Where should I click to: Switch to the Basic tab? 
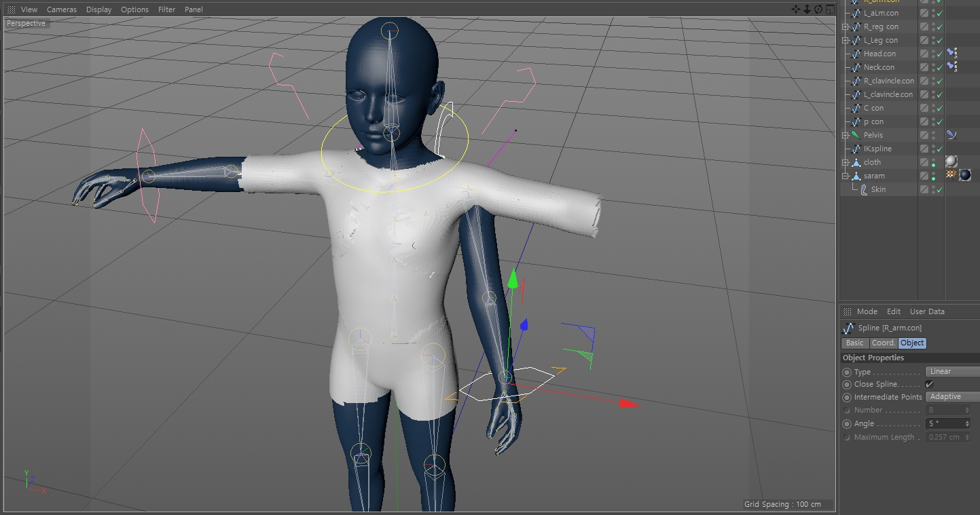pyautogui.click(x=855, y=343)
